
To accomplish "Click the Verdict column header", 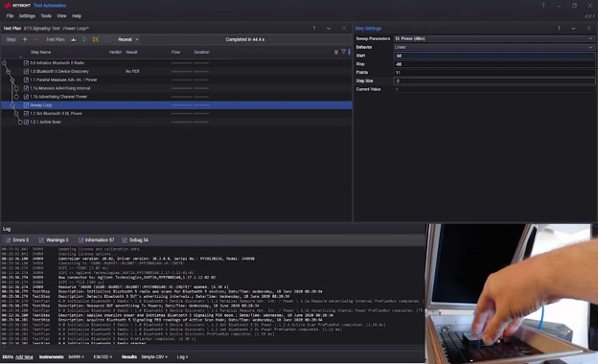I will coord(115,52).
